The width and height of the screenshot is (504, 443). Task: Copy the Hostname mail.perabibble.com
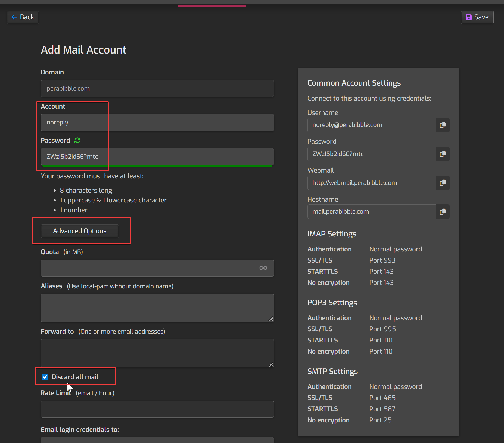[443, 211]
